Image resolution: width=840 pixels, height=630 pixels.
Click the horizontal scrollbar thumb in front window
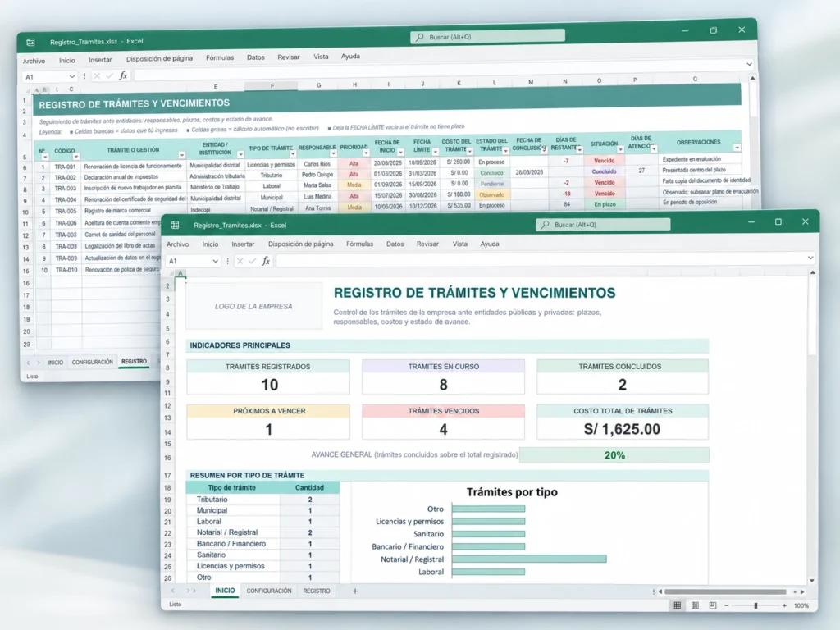click(725, 592)
